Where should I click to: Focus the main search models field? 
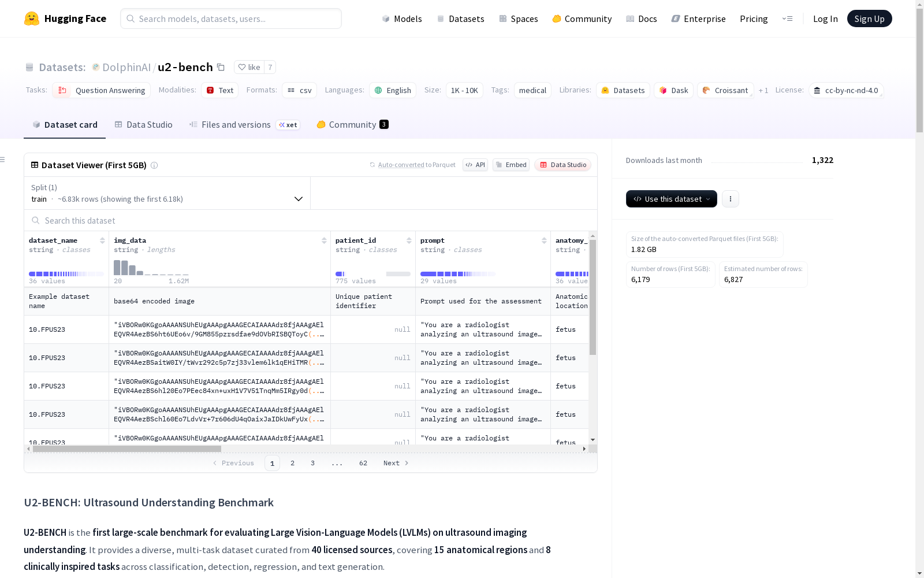[x=231, y=18]
